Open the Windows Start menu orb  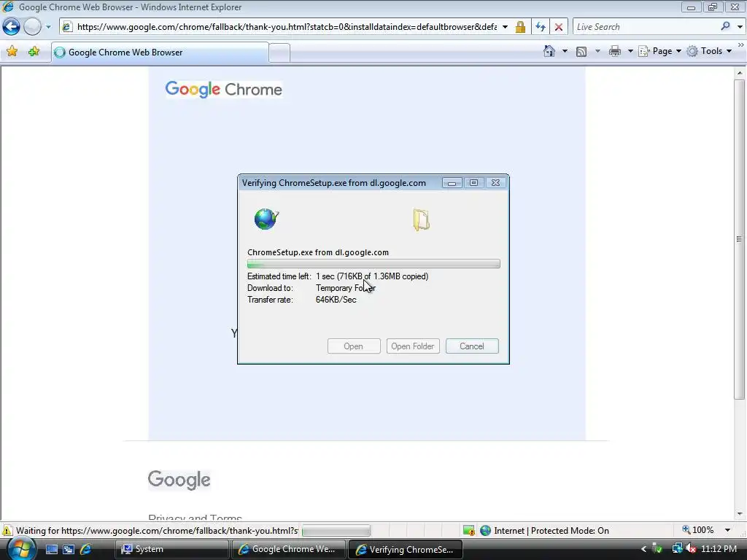point(20,549)
